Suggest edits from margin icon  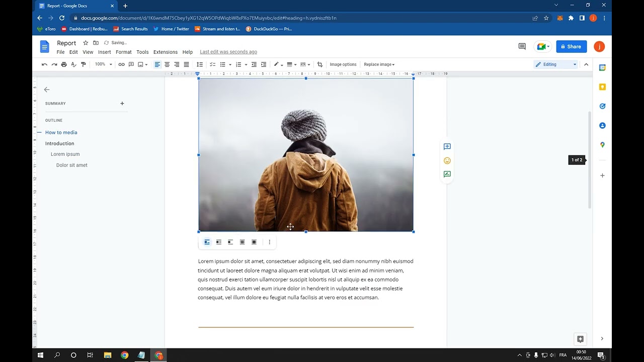(447, 174)
